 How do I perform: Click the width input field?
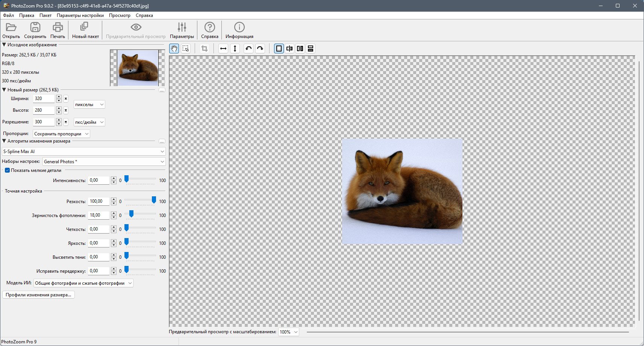pyautogui.click(x=44, y=99)
